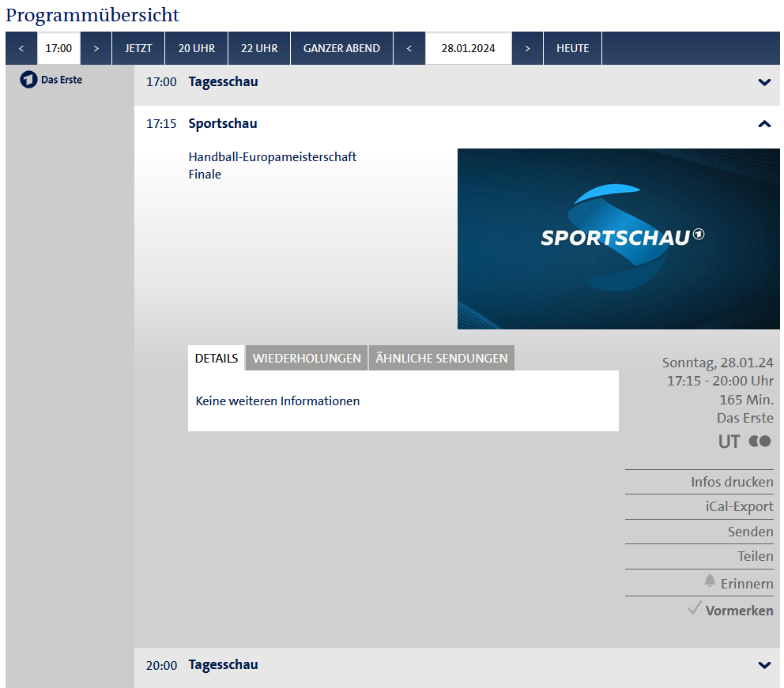
Task: Switch to the ÄHNLICHE SENDUNGEN tab
Action: click(x=442, y=359)
